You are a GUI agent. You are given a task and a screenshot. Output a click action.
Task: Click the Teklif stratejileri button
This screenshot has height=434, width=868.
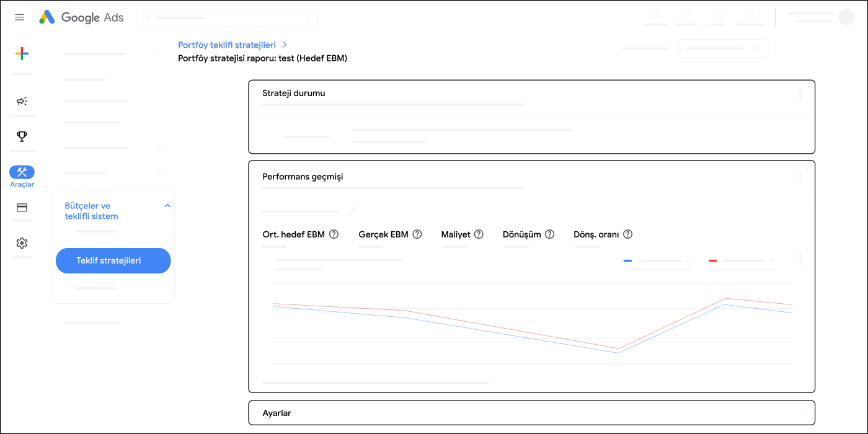113,260
